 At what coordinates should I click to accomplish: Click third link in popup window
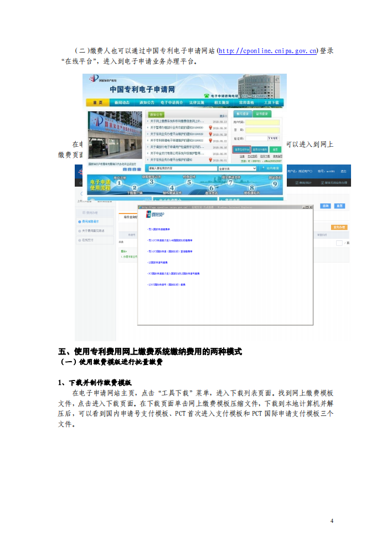169,251
